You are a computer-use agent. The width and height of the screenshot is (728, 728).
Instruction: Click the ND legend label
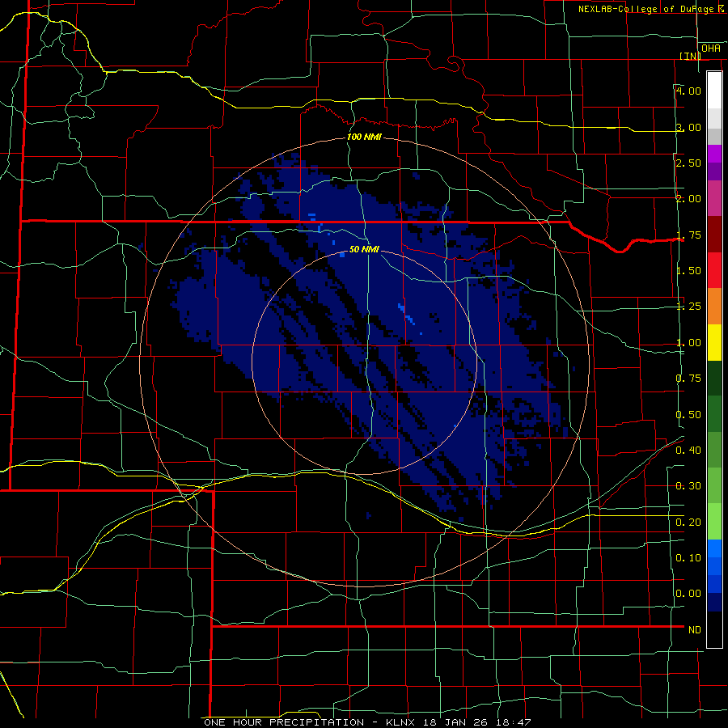point(695,630)
